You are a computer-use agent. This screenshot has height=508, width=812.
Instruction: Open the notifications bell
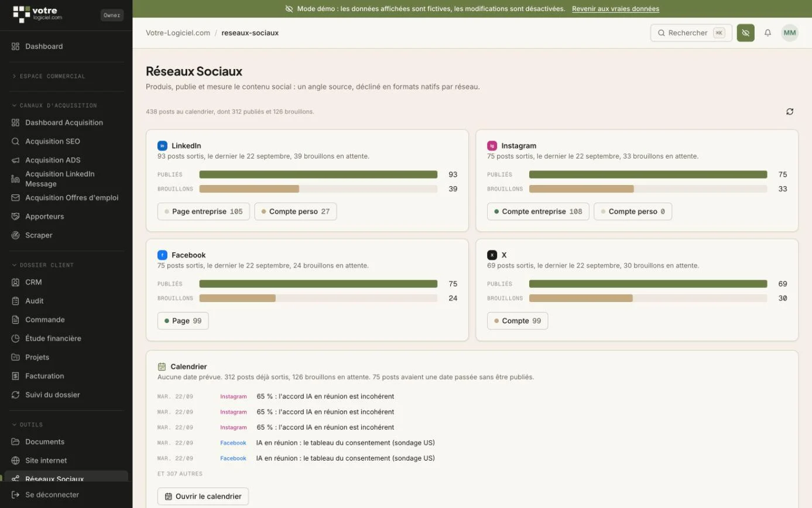point(768,33)
